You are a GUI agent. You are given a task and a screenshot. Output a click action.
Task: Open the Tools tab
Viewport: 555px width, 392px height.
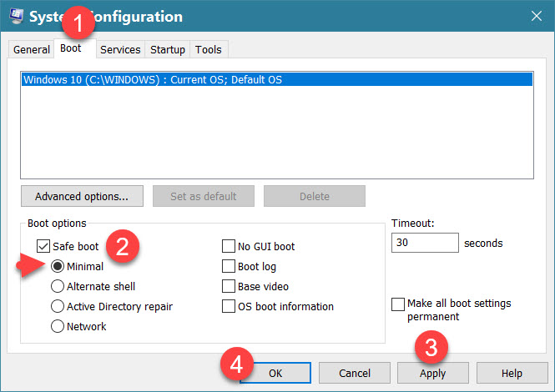coord(208,50)
